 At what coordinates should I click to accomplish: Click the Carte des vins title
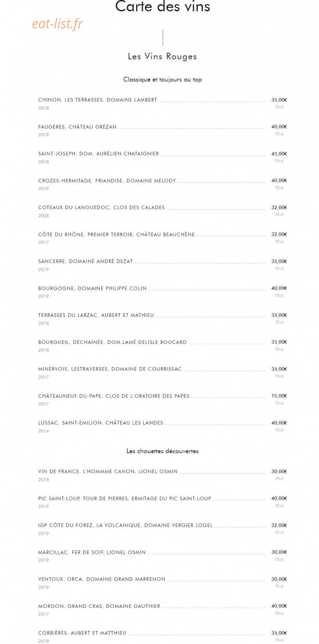[x=163, y=6]
